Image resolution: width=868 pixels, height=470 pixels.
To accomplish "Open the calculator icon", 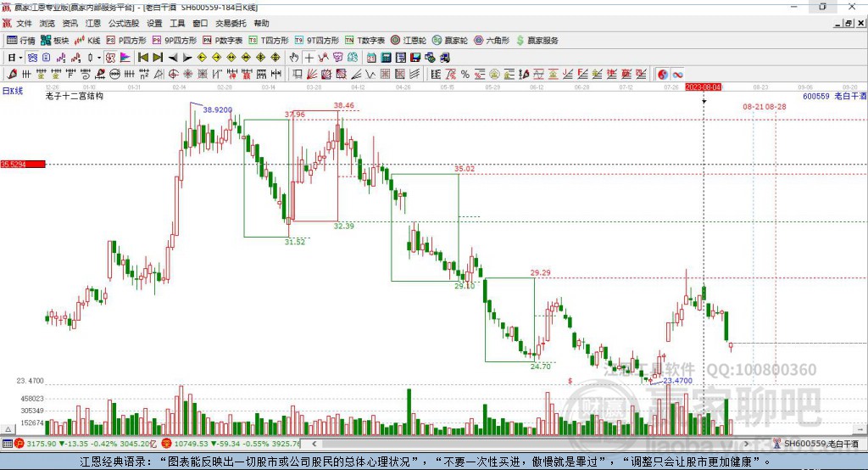I will (x=386, y=58).
